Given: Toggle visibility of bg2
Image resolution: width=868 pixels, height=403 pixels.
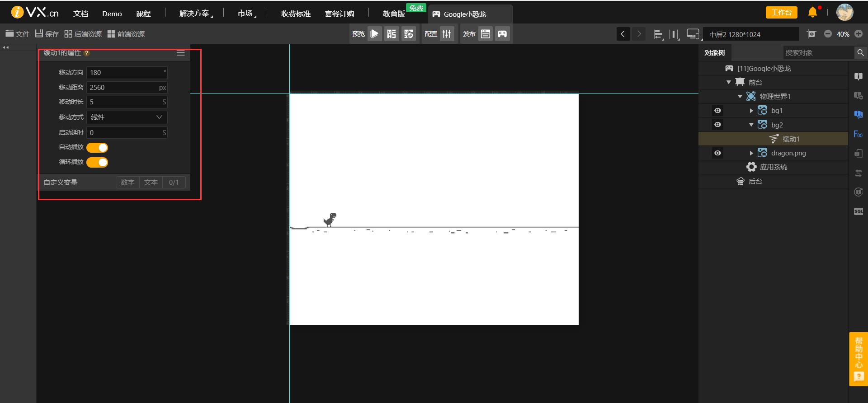Looking at the screenshot, I should pos(717,124).
